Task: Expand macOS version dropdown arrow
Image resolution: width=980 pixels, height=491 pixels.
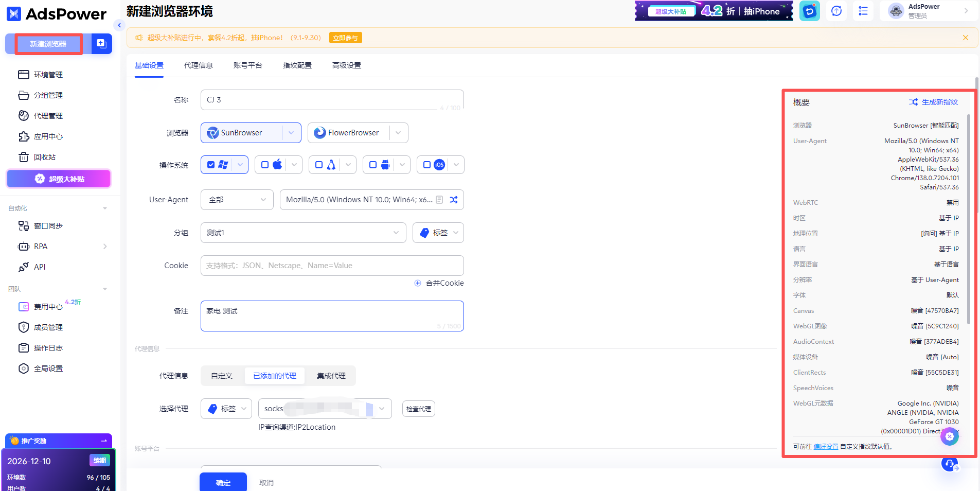Action: point(294,165)
